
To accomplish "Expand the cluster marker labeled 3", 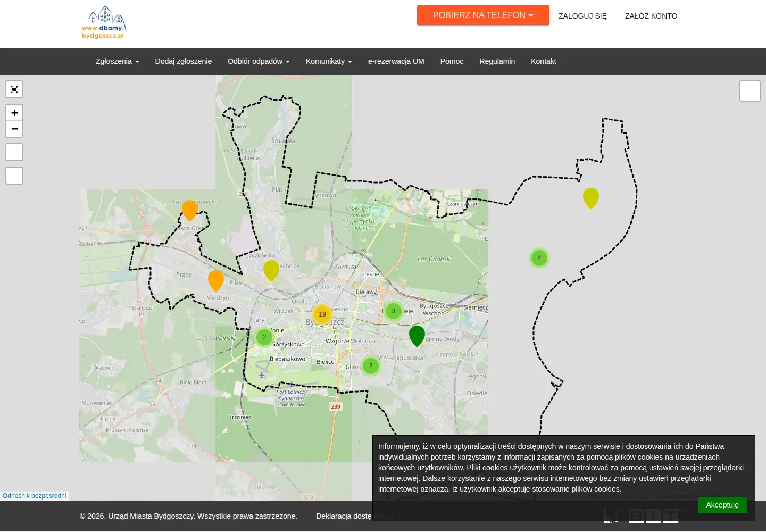I will pyautogui.click(x=394, y=311).
